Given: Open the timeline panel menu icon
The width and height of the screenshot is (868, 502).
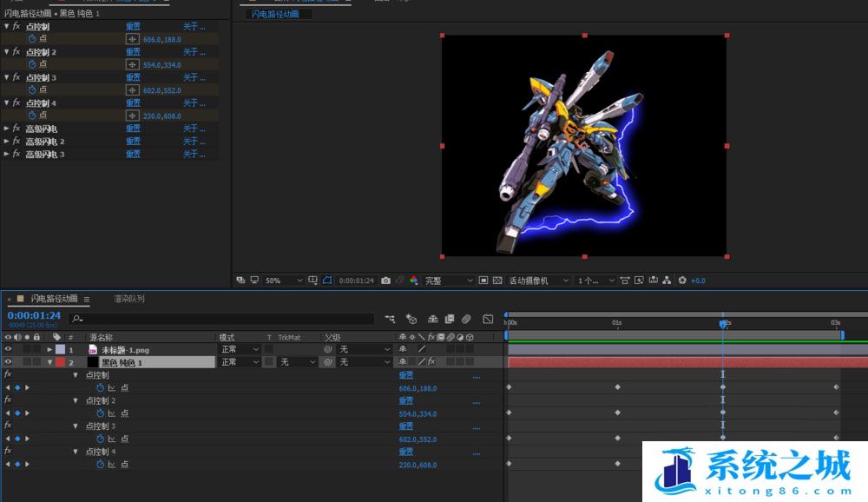Looking at the screenshot, I should tap(86, 300).
